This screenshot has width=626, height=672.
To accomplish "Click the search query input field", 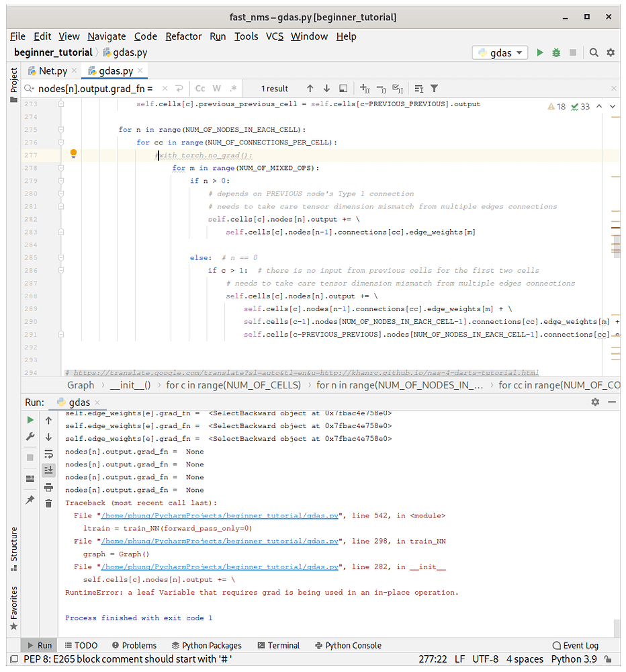I will pos(101,88).
